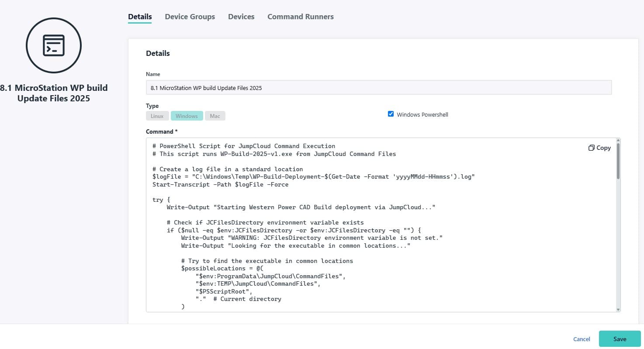Select the command title in the sidebar
644x349 pixels.
(x=53, y=93)
